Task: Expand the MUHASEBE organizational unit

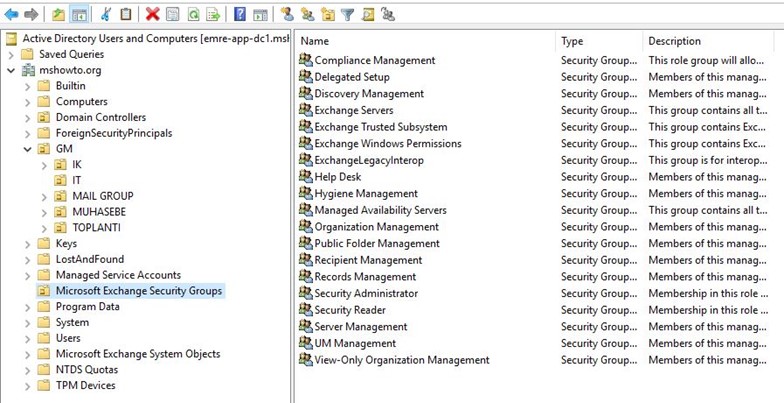Action: tap(44, 212)
